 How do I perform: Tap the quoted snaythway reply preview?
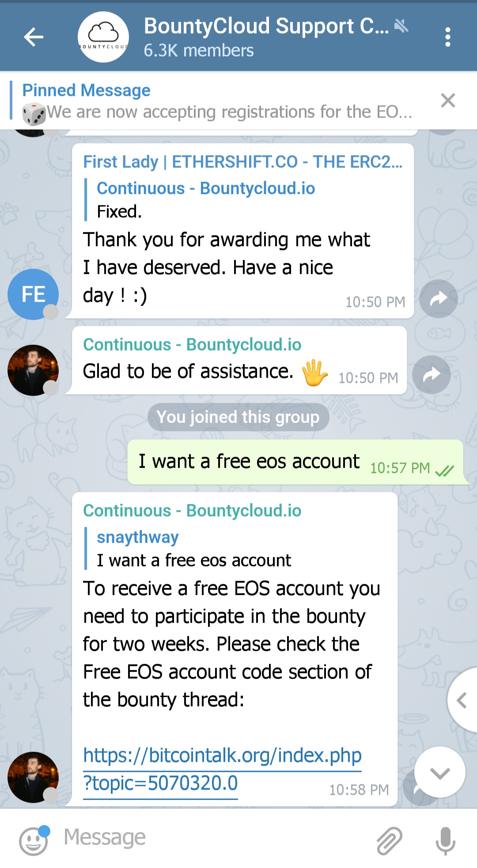194,549
